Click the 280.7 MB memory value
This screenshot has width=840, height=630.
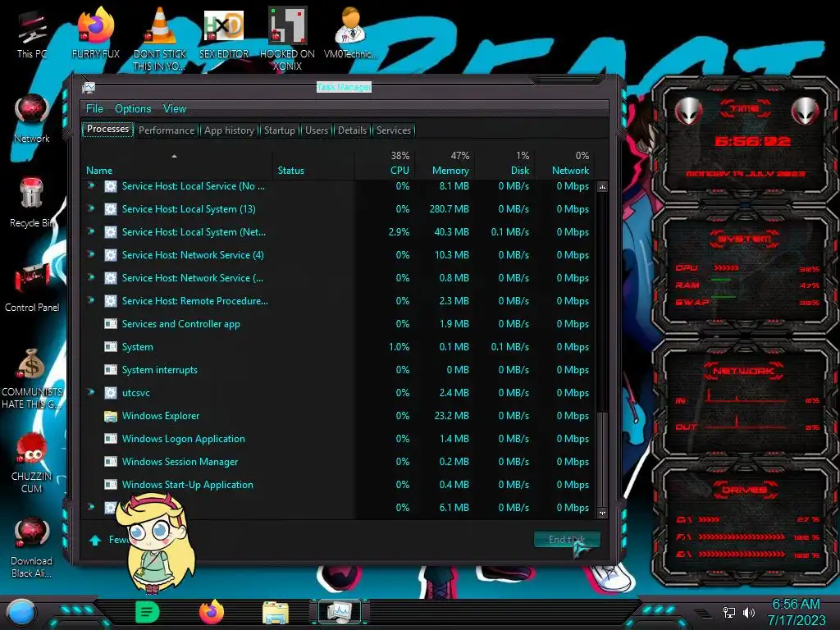[x=449, y=209]
